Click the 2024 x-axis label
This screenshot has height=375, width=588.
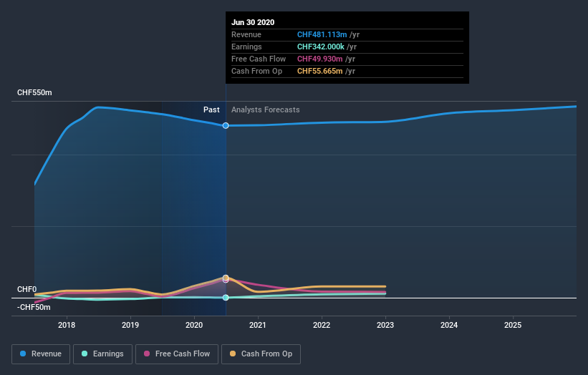point(449,325)
